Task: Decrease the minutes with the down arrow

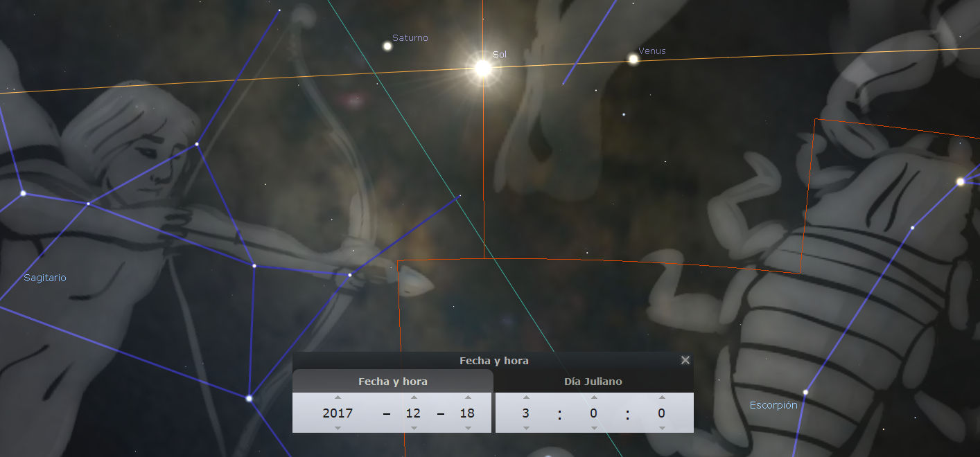Action: [x=594, y=428]
